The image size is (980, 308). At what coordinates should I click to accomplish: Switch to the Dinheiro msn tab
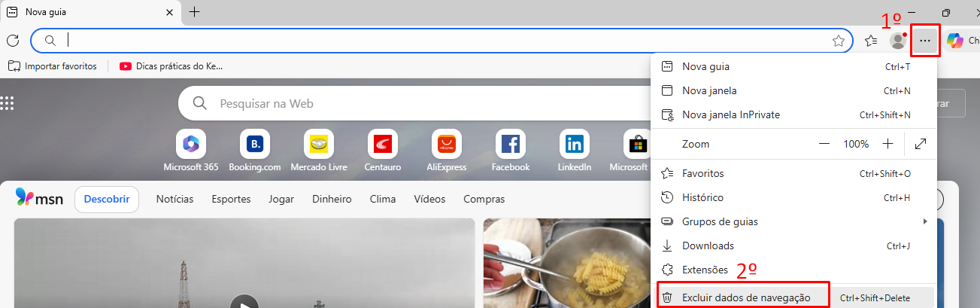click(332, 200)
